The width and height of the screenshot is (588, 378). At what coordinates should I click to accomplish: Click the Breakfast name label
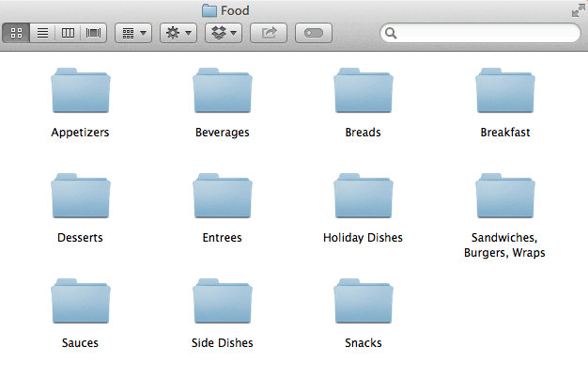tap(505, 133)
